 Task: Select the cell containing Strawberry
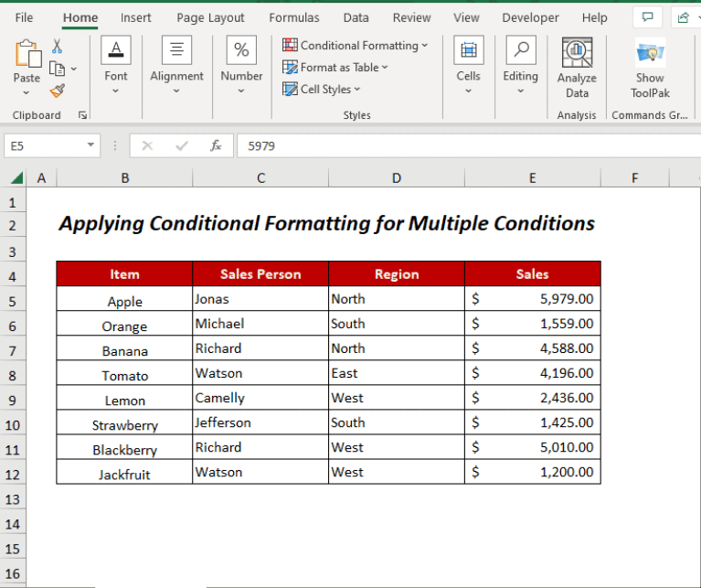124,422
